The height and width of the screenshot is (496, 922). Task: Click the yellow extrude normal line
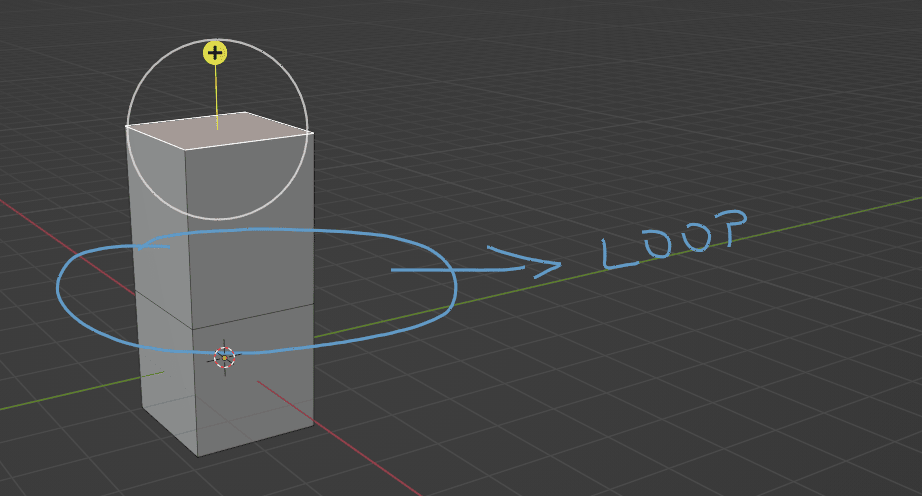coord(216,95)
